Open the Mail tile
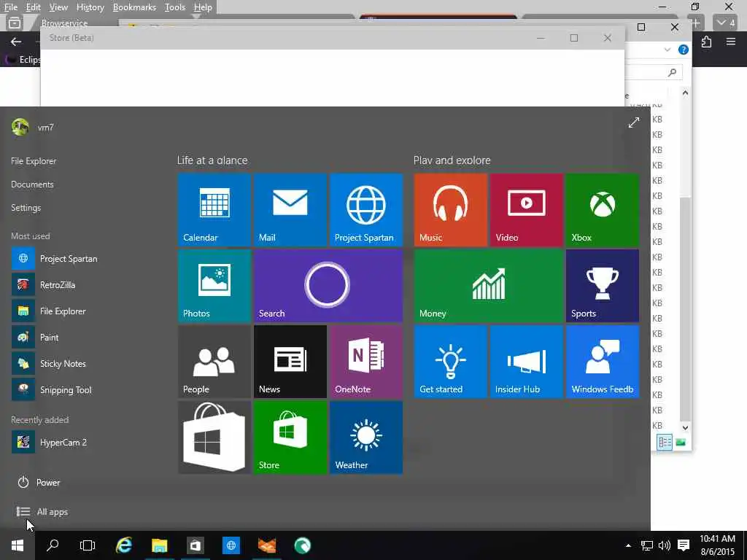The height and width of the screenshot is (560, 747). pos(290,210)
